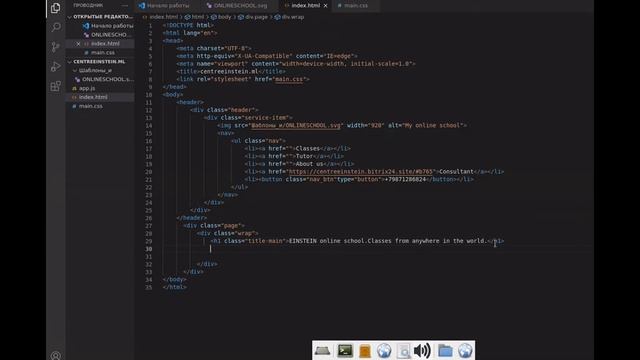Click 'About us' text on line 19
The image size is (640, 360).
309,164
